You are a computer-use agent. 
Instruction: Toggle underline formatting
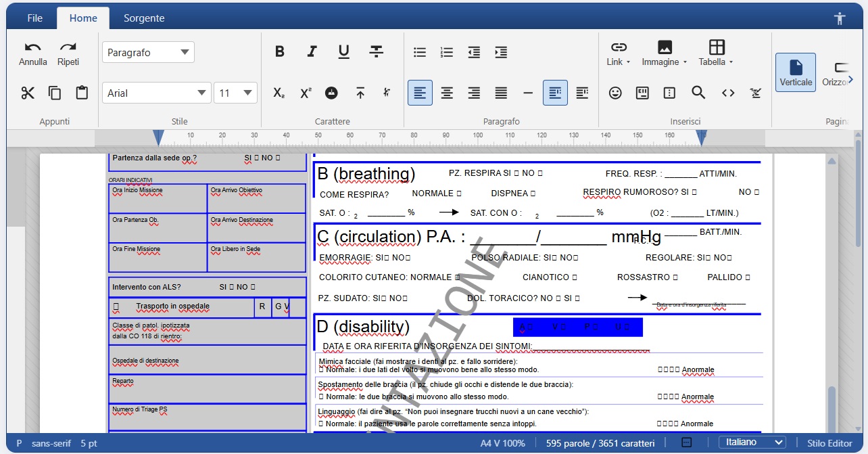(343, 52)
